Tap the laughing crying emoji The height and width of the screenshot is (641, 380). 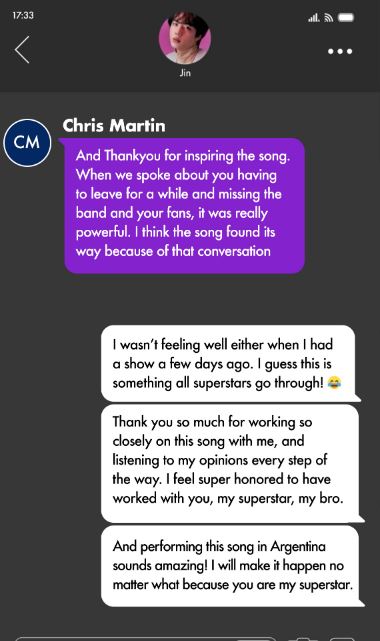click(x=334, y=383)
